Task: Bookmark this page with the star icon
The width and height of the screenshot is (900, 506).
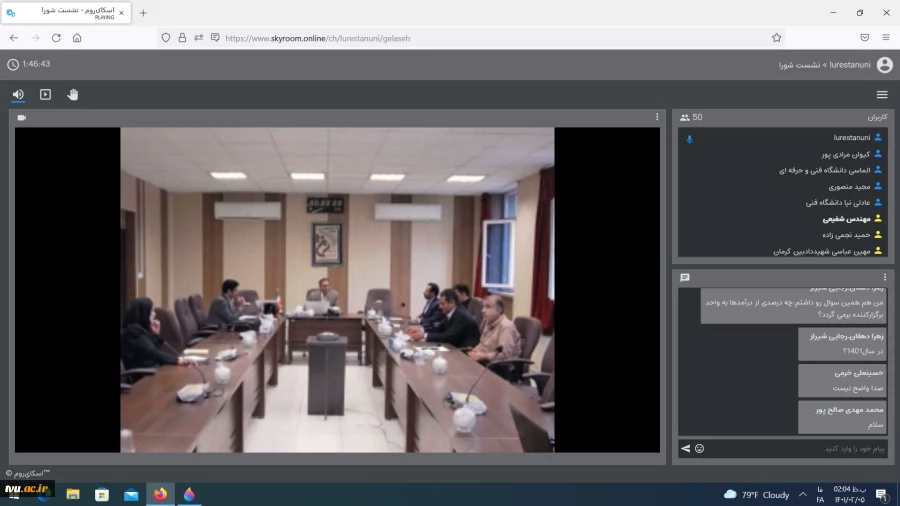Action: [x=777, y=38]
